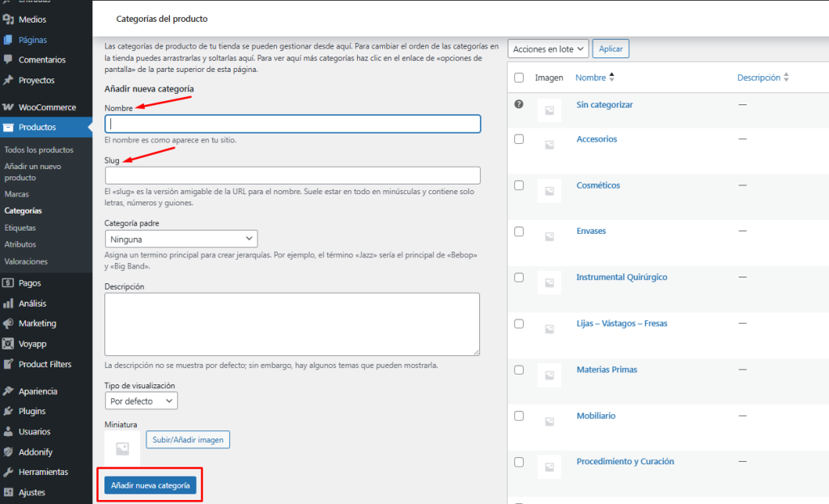The width and height of the screenshot is (829, 504).
Task: Click the help icon beside Sin categorizar
Action: tap(519, 104)
